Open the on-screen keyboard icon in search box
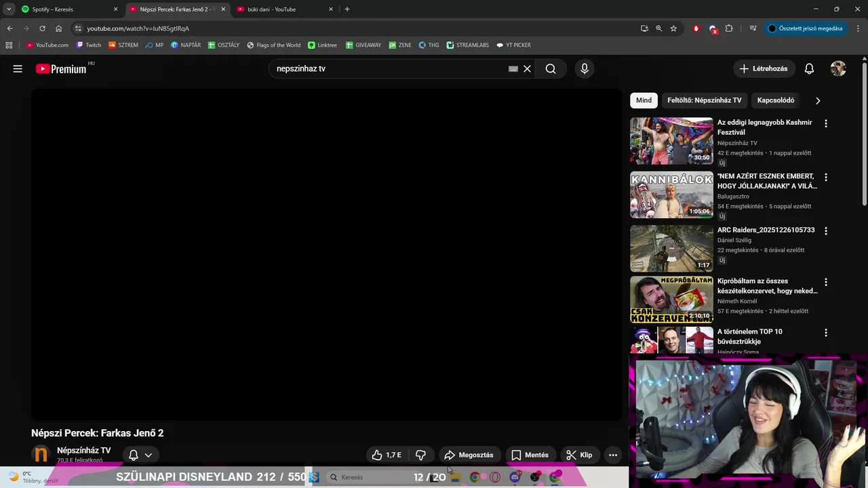The height and width of the screenshot is (488, 868). (513, 68)
